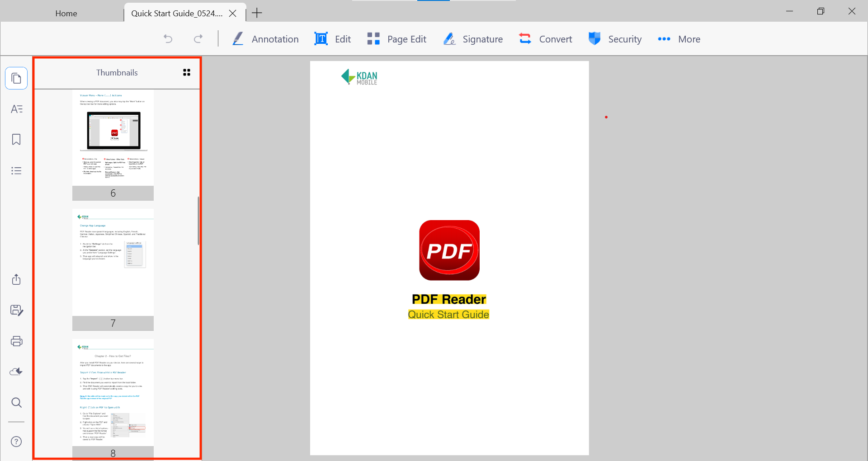
Task: Open the Signature tools
Action: tap(473, 39)
